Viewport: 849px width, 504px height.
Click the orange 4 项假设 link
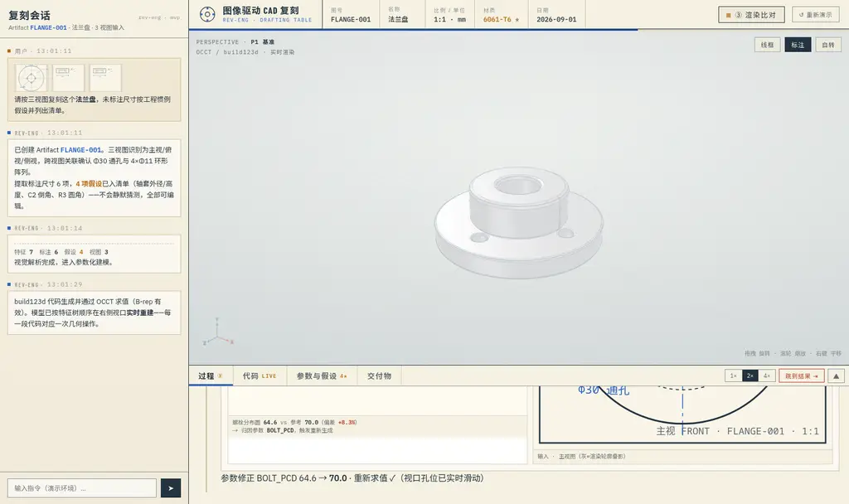(89, 183)
